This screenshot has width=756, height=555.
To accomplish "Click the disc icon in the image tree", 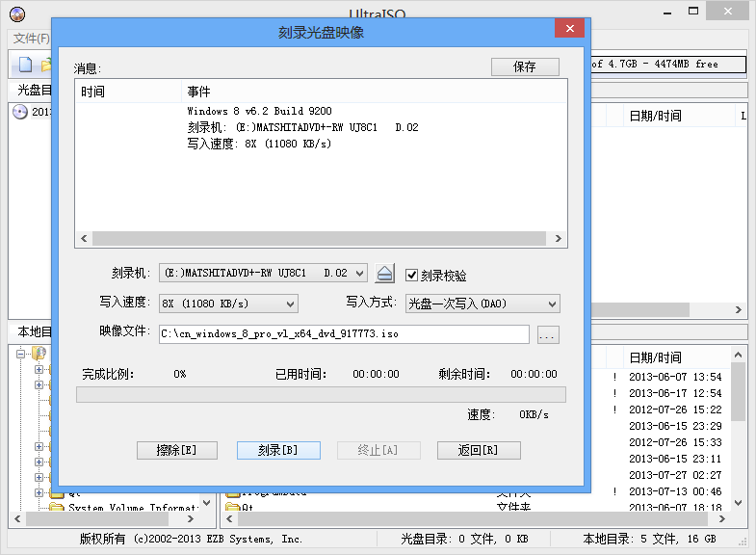I will 20,112.
